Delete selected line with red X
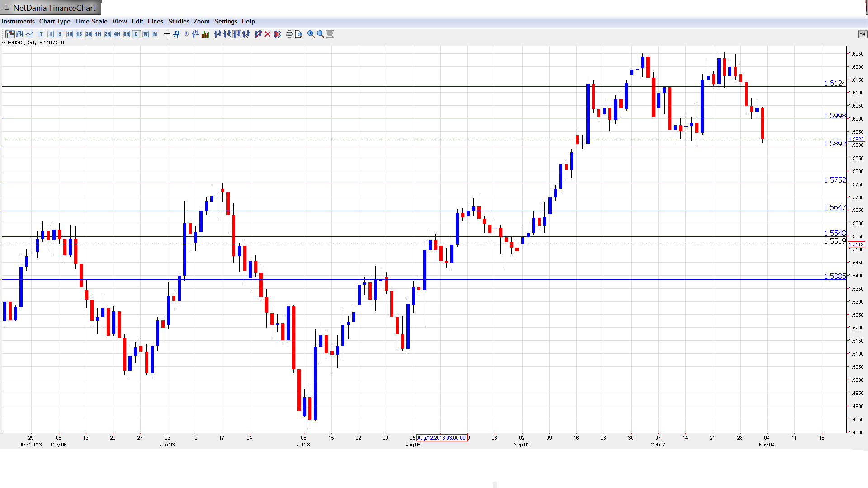868x488 pixels. tap(268, 34)
